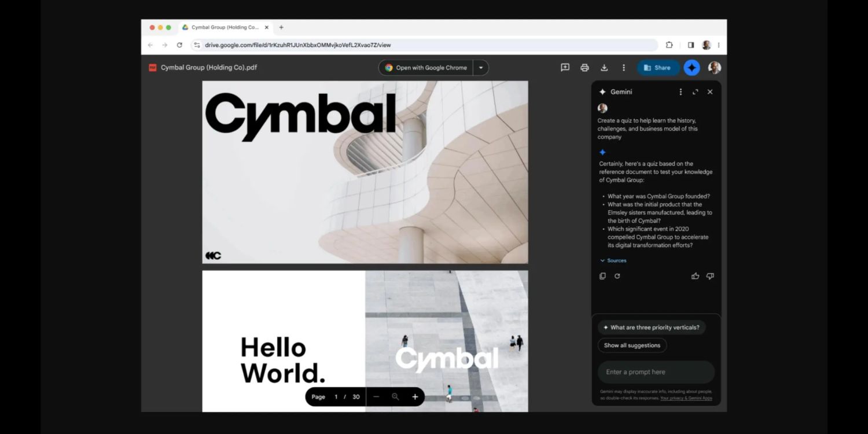Expand the Gemini panel to full size
This screenshot has height=434, width=868.
coord(696,92)
